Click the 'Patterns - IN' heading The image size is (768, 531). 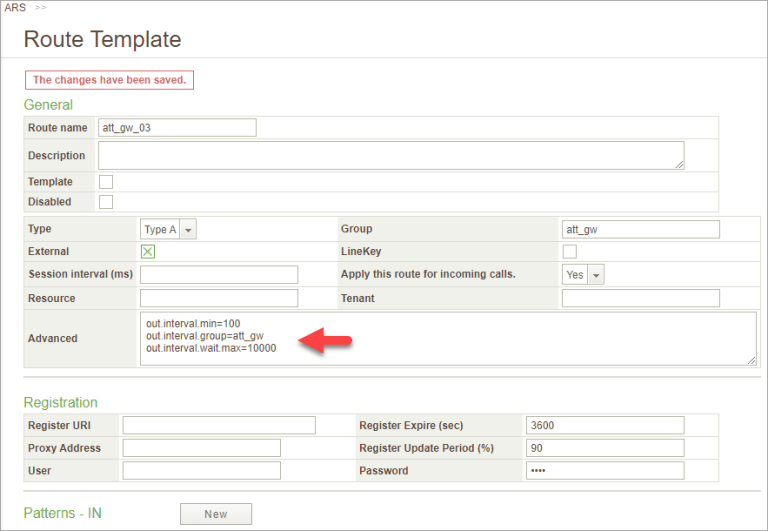click(x=63, y=513)
